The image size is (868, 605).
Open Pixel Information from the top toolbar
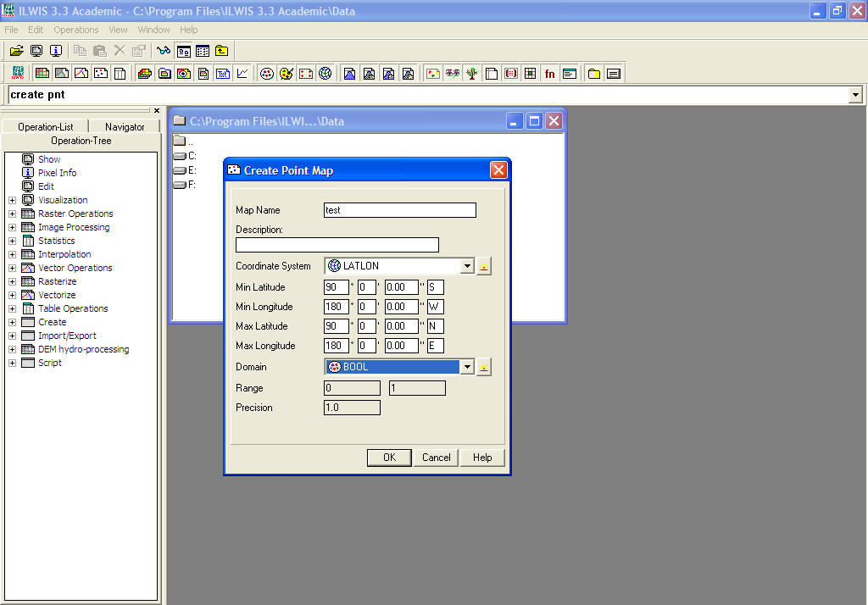click(x=56, y=51)
